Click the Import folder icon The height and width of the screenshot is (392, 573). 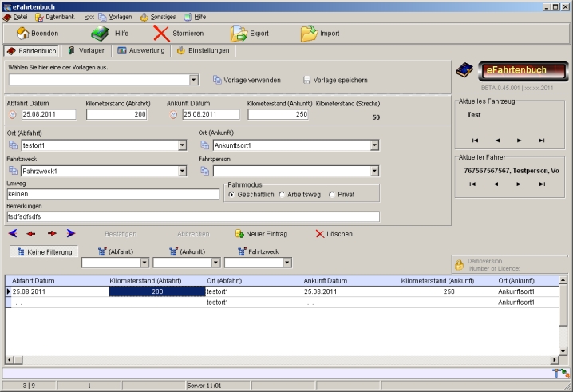pos(308,34)
